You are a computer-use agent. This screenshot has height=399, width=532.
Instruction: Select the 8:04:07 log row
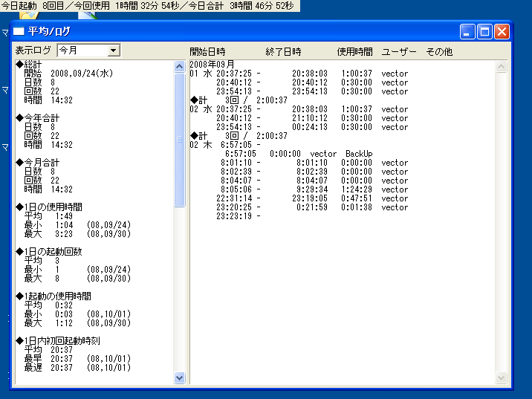[x=314, y=180]
